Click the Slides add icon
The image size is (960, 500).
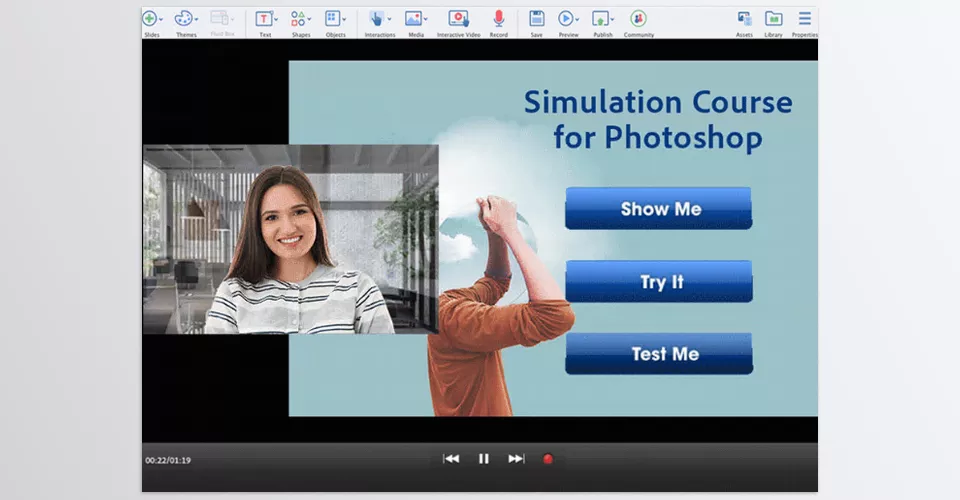click(149, 18)
